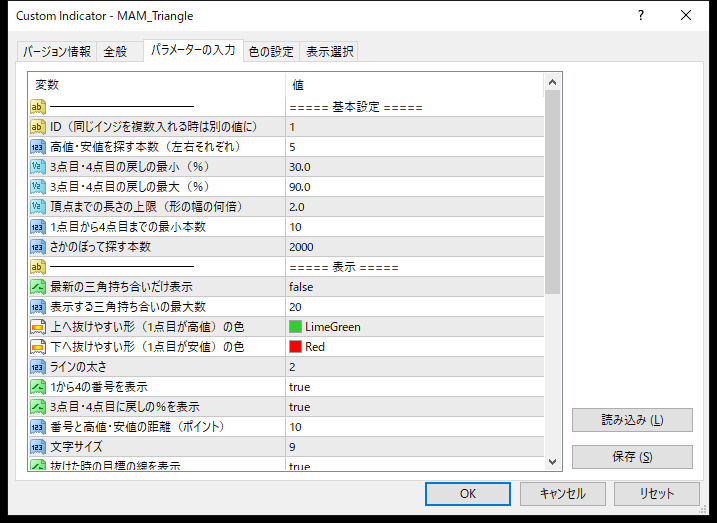717x523 pixels.
Task: Click the LimeGreen color swatch
Action: tap(295, 327)
